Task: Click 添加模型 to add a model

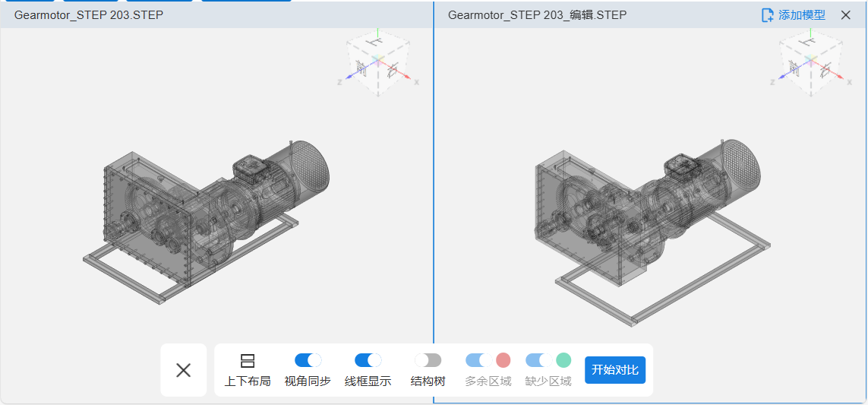Action: (794, 15)
